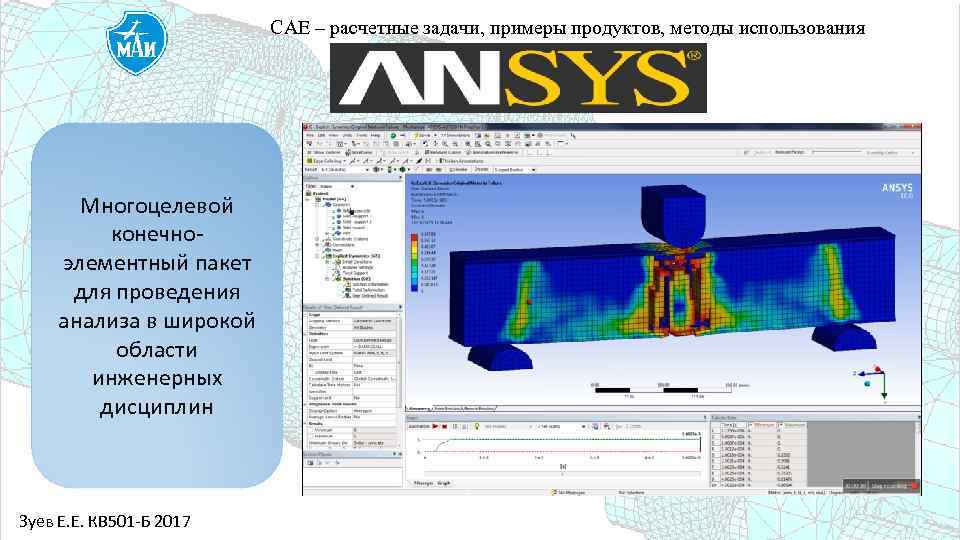This screenshot has height=540, width=960.
Task: Pin the Details panel
Action: (x=400, y=307)
